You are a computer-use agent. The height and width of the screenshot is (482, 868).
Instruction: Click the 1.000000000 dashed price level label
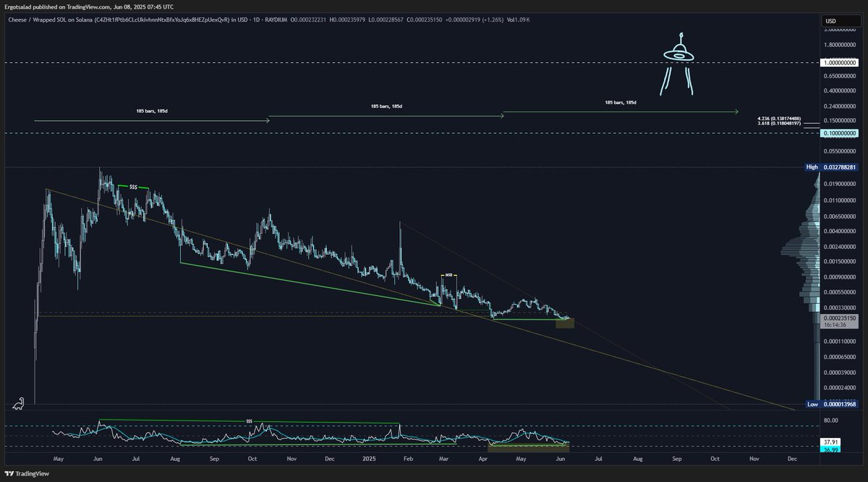pyautogui.click(x=839, y=63)
